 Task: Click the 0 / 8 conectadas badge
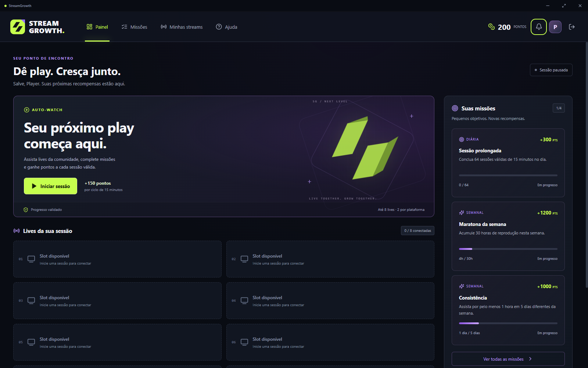417,231
